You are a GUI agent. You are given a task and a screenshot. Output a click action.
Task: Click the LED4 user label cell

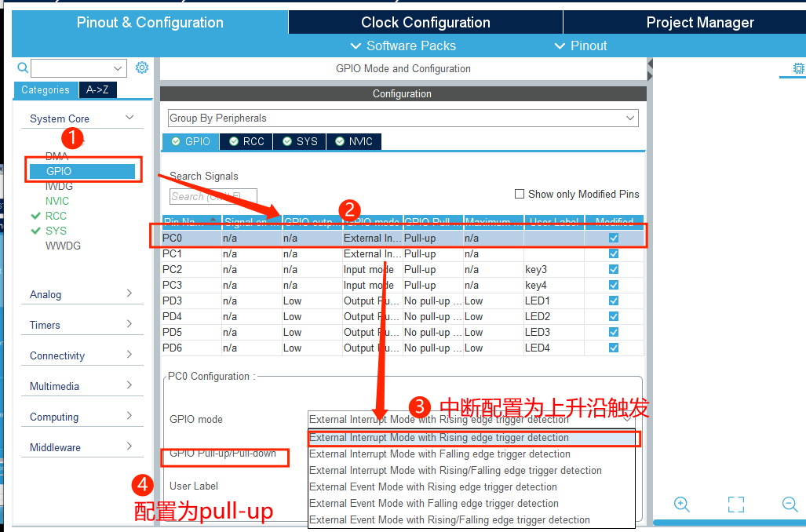pos(554,348)
